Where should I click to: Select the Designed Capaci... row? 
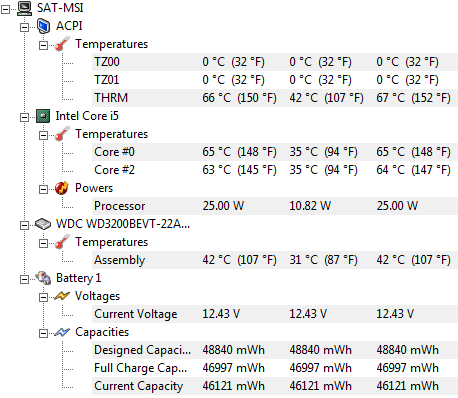click(275, 350)
